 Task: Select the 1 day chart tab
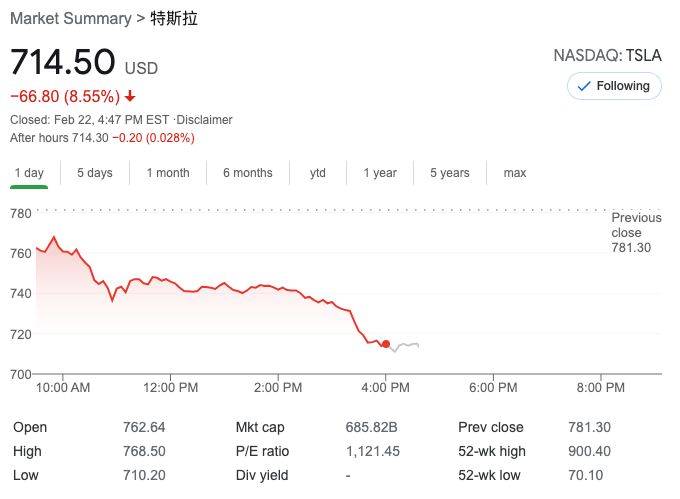pyautogui.click(x=29, y=173)
